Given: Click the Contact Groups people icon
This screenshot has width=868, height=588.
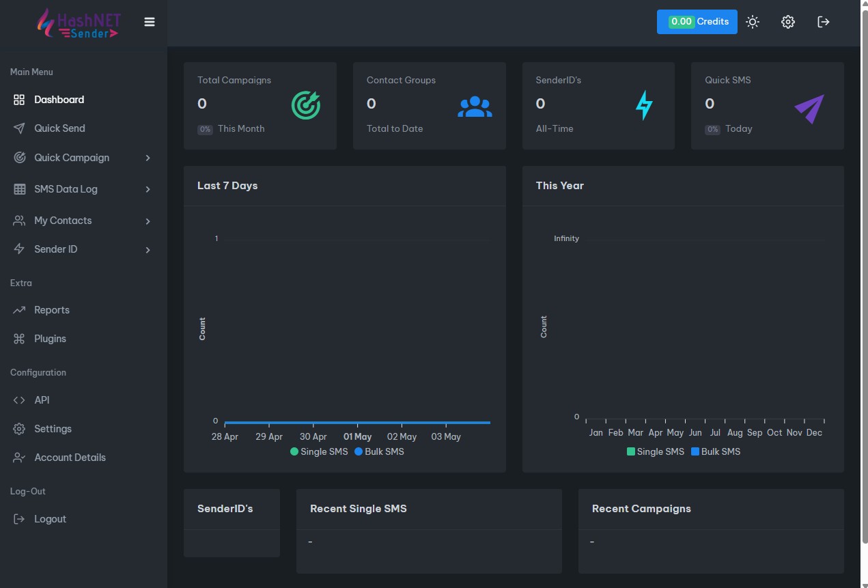Looking at the screenshot, I should pos(475,106).
